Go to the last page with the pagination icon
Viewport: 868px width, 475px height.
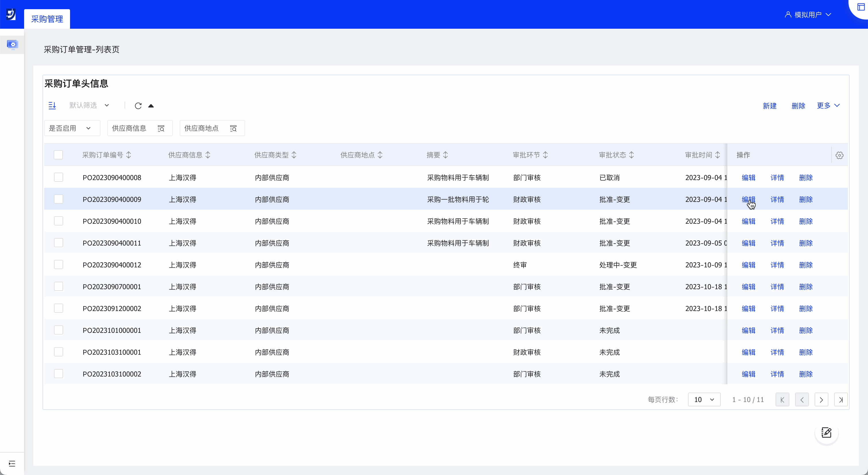point(841,400)
